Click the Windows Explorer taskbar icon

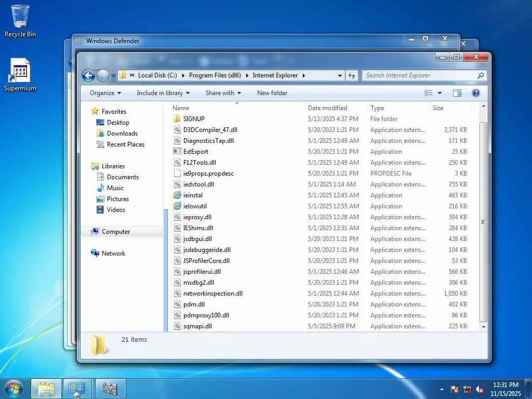pyautogui.click(x=46, y=389)
